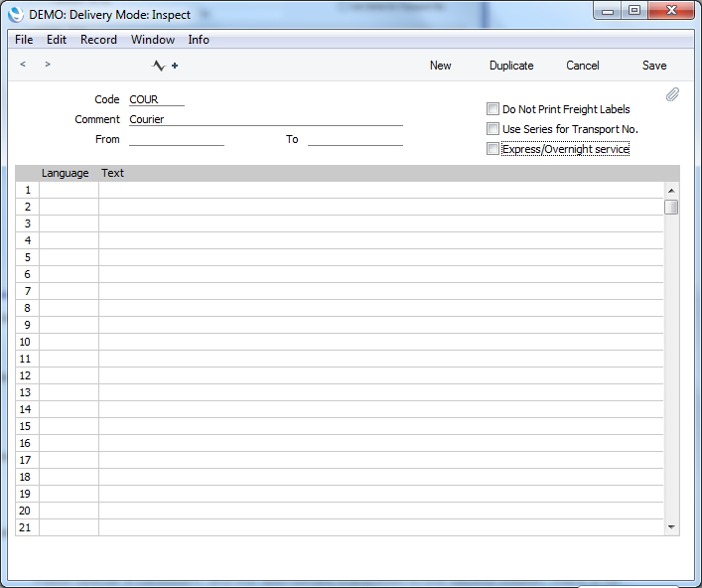
Task: Open the Record menu
Action: 98,40
